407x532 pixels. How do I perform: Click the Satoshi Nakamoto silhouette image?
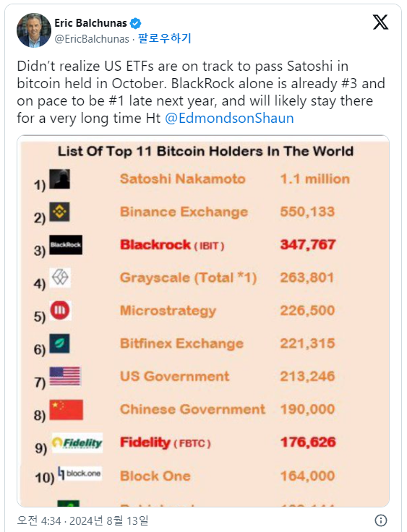pyautogui.click(x=60, y=179)
